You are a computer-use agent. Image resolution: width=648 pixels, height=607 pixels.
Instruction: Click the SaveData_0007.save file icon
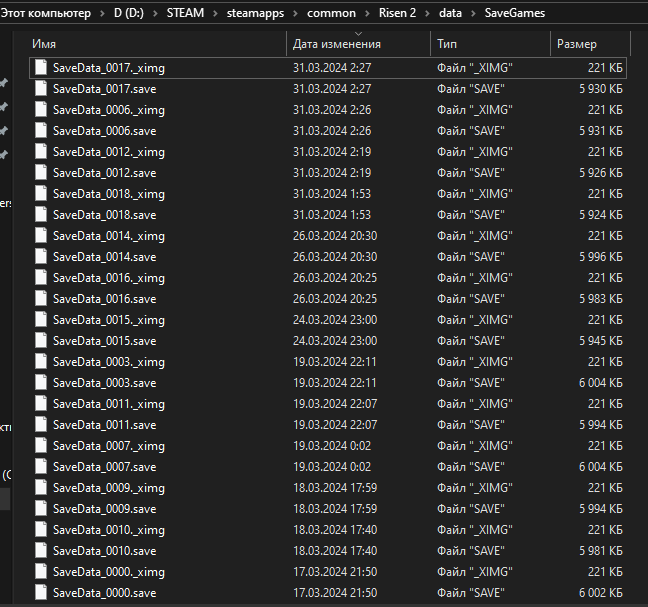pyautogui.click(x=41, y=467)
